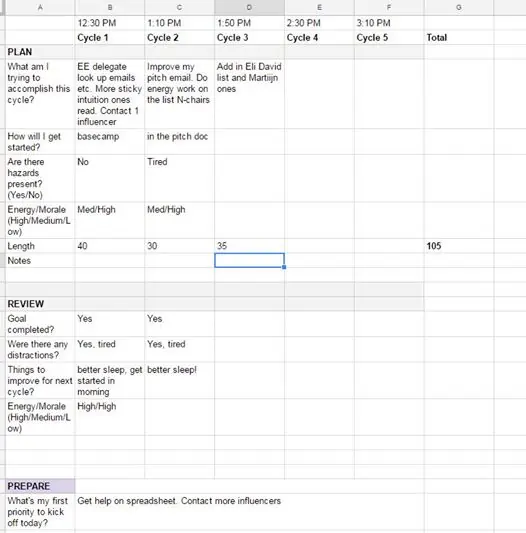Select the 'No' hazards cell

[x=110, y=178]
